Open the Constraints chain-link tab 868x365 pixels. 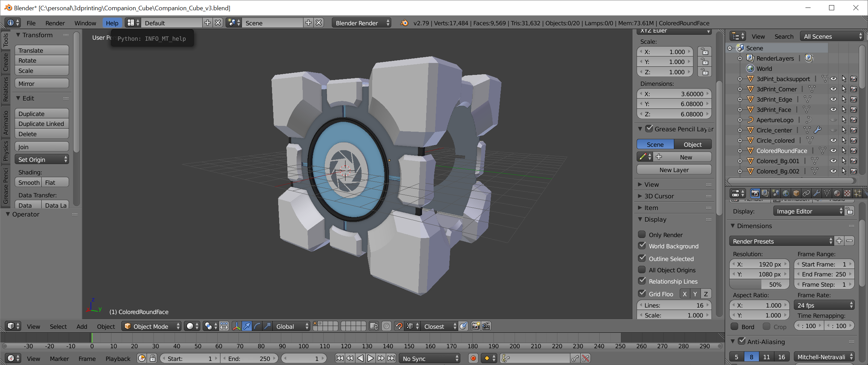(x=806, y=193)
